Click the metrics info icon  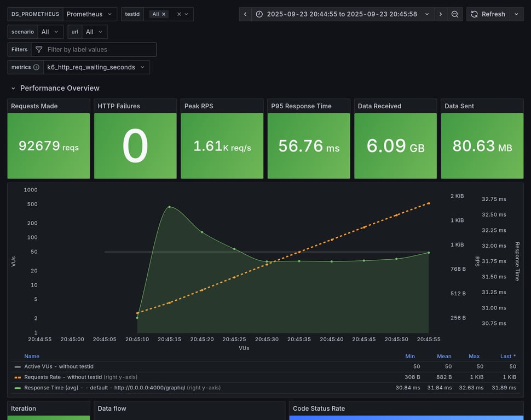click(36, 67)
